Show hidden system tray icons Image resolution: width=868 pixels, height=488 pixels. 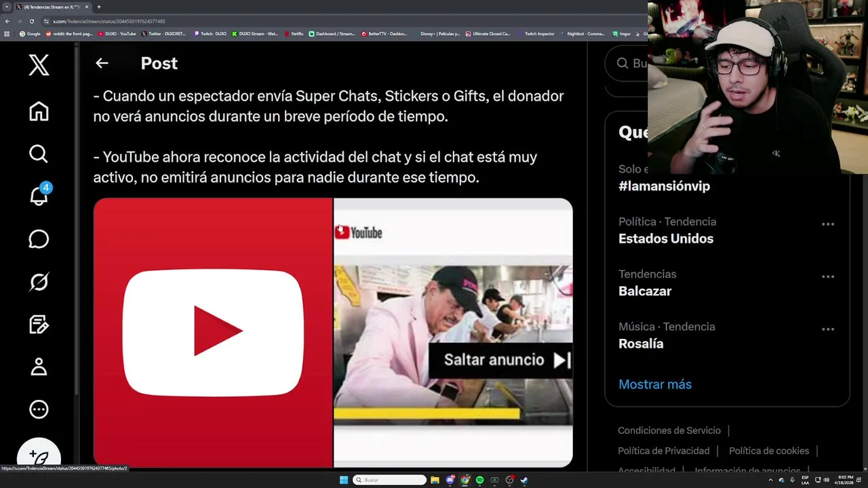(770, 480)
